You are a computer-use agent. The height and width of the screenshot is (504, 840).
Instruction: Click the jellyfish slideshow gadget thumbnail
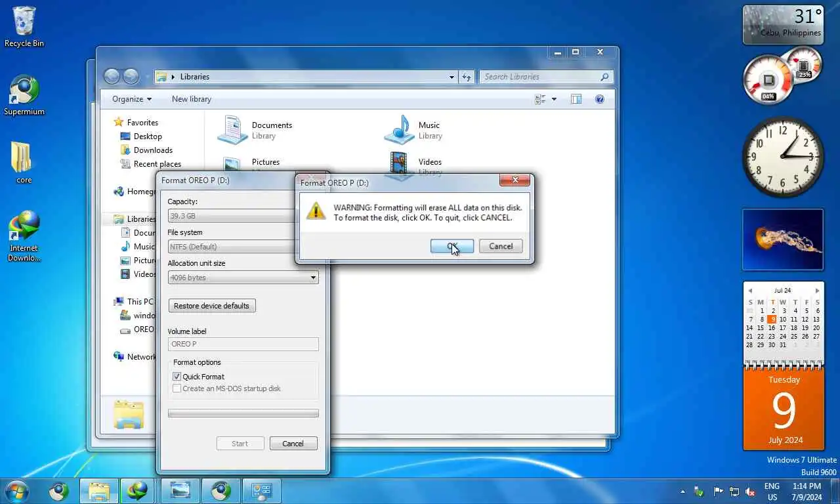(783, 240)
